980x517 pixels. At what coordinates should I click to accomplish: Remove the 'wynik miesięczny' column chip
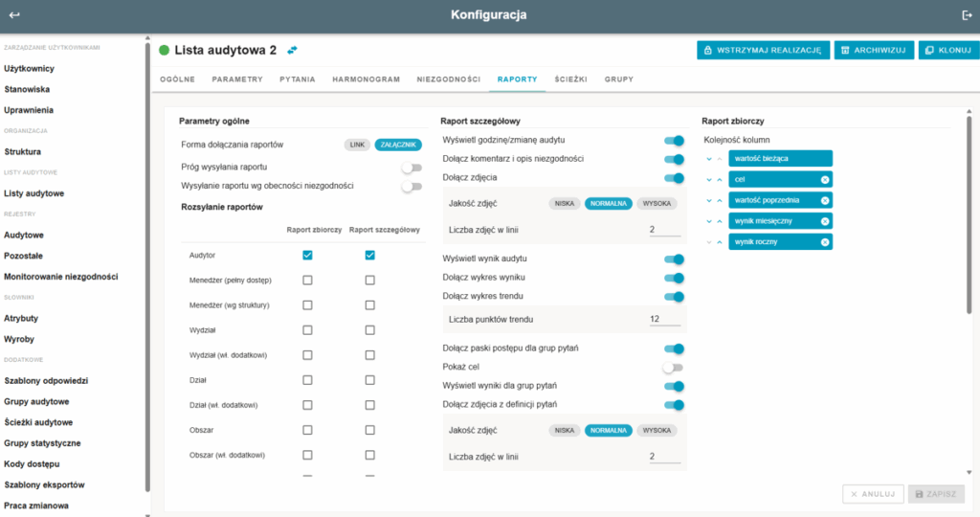coord(825,221)
